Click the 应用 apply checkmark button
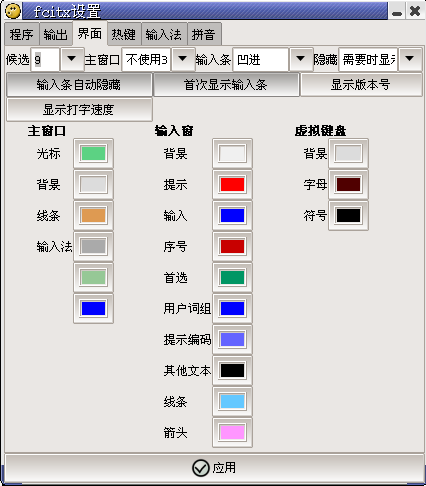This screenshot has height=486, width=426. pyautogui.click(x=214, y=468)
